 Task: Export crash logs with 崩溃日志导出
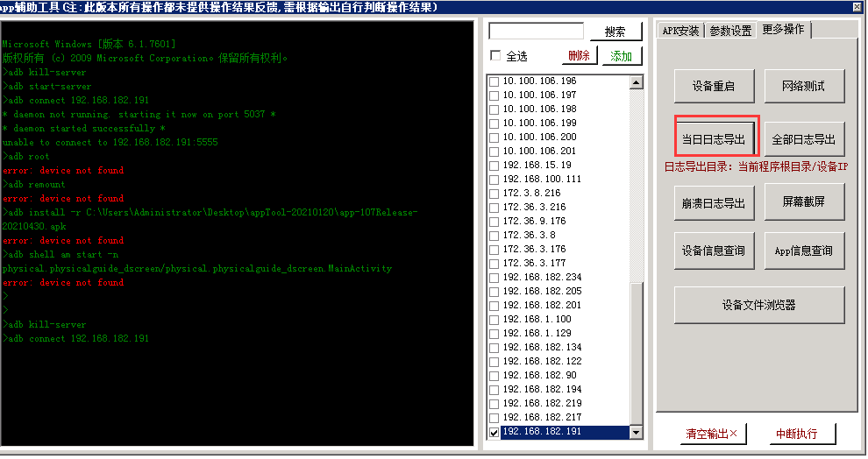pyautogui.click(x=714, y=203)
